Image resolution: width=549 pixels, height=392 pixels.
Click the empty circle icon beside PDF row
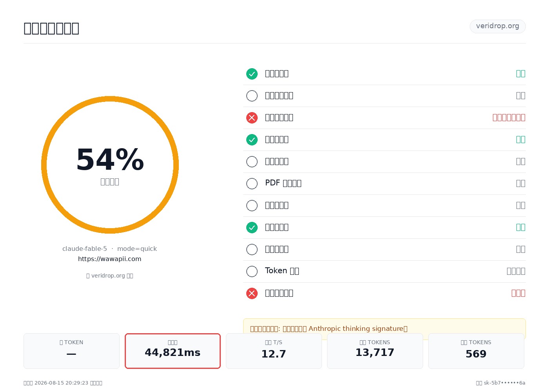pos(252,183)
